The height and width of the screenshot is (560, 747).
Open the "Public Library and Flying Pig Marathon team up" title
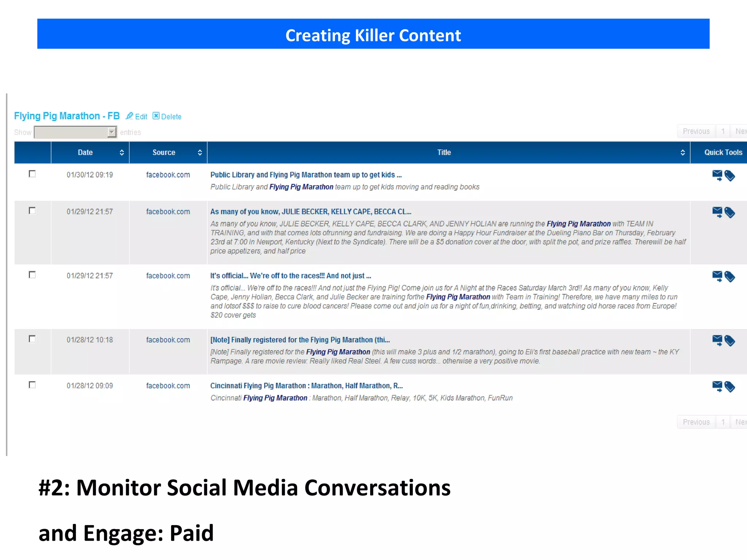pyautogui.click(x=306, y=175)
